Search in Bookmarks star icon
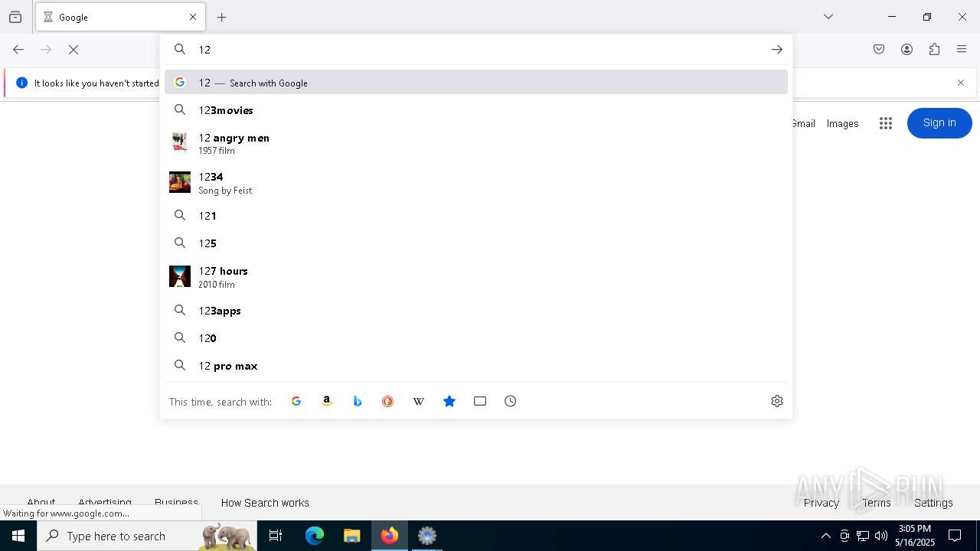This screenshot has width=980, height=551. pyautogui.click(x=449, y=401)
